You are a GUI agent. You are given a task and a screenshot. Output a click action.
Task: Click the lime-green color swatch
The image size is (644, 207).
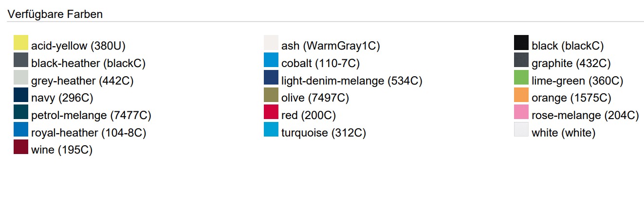[521, 78]
